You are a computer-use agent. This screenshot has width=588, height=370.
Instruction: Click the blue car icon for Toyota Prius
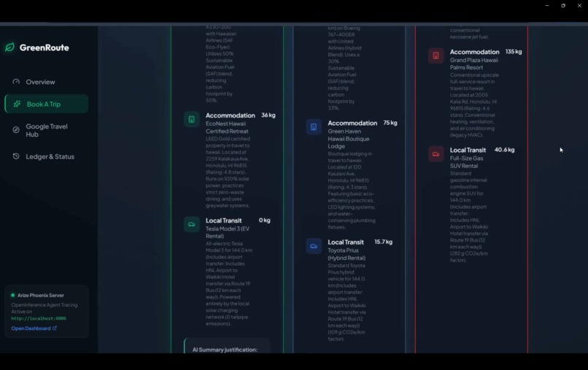(314, 246)
